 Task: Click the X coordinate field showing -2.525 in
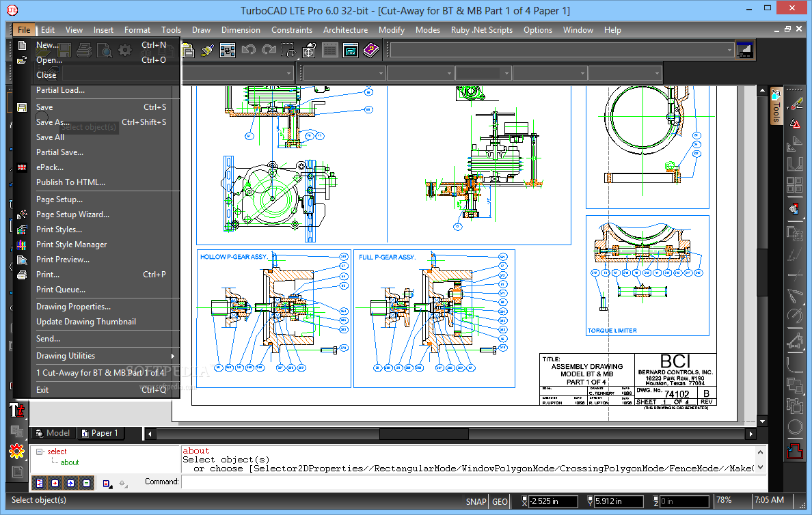(x=552, y=501)
